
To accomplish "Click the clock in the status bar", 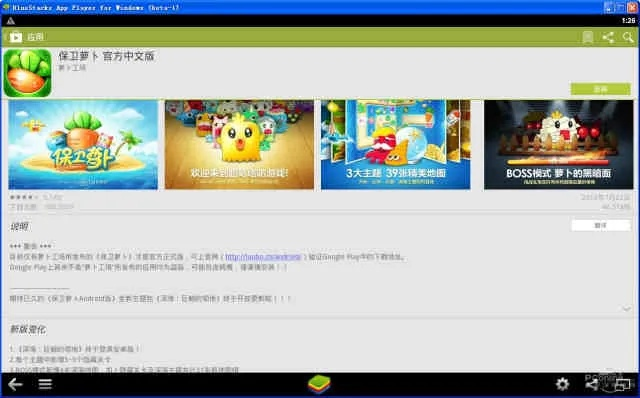I will [x=629, y=20].
